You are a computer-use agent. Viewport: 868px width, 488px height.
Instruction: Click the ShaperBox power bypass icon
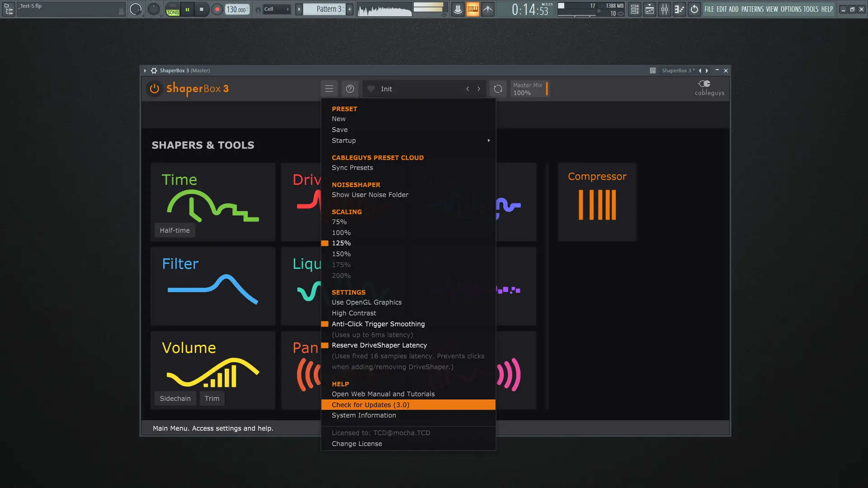coord(155,89)
